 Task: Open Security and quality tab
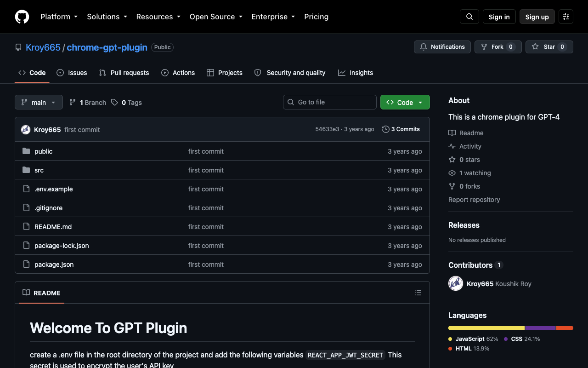point(290,73)
